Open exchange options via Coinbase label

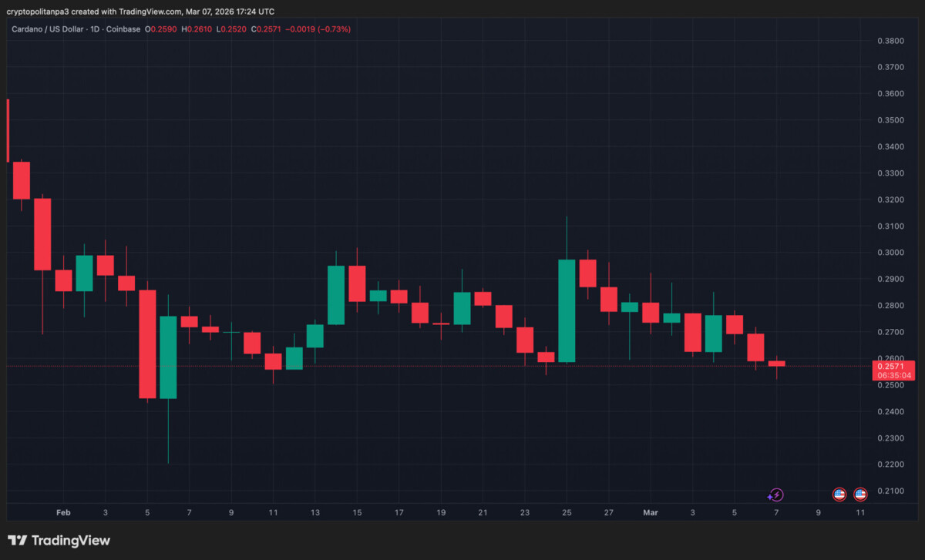pyautogui.click(x=123, y=29)
